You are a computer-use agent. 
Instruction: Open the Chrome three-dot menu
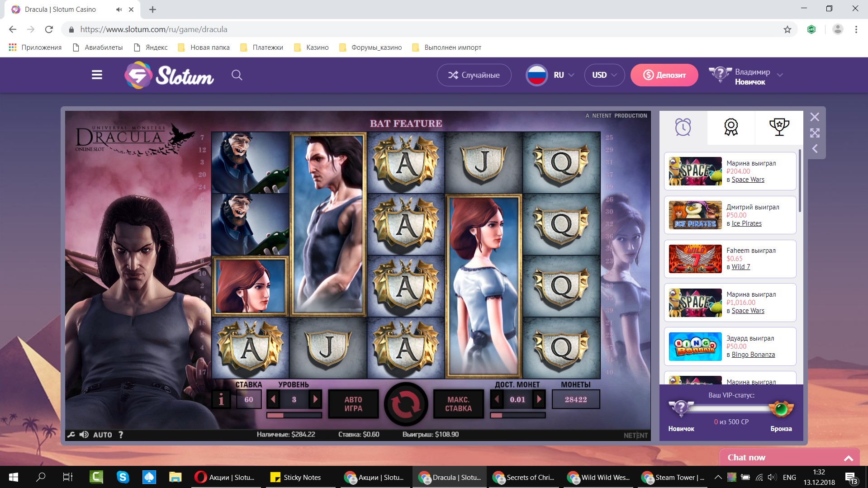(x=856, y=29)
